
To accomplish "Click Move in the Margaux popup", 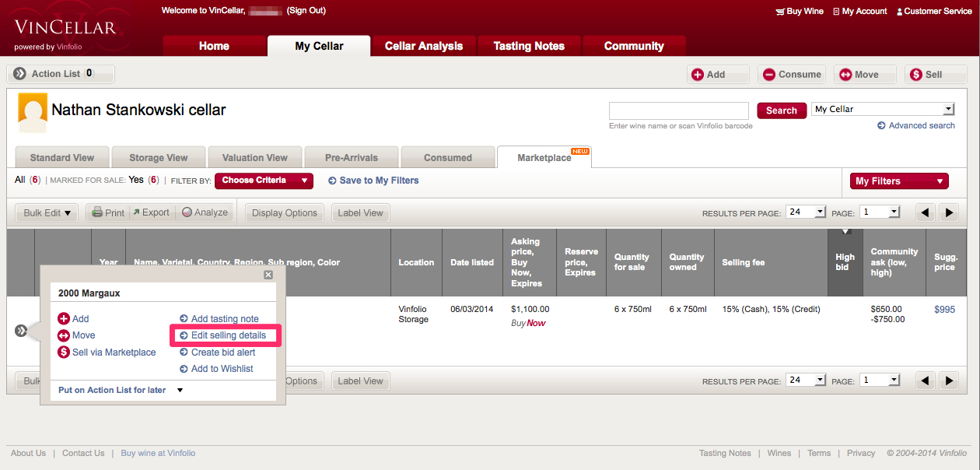I will click(x=76, y=335).
